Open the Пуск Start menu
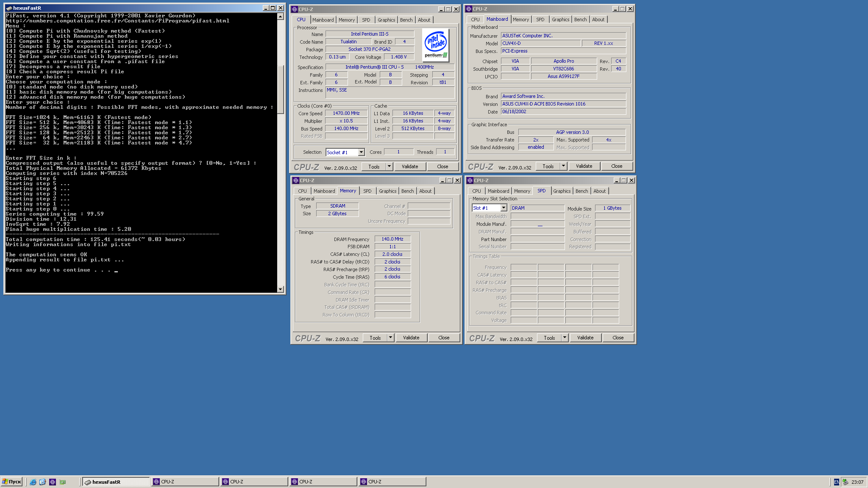The height and width of the screenshot is (488, 868). click(11, 482)
